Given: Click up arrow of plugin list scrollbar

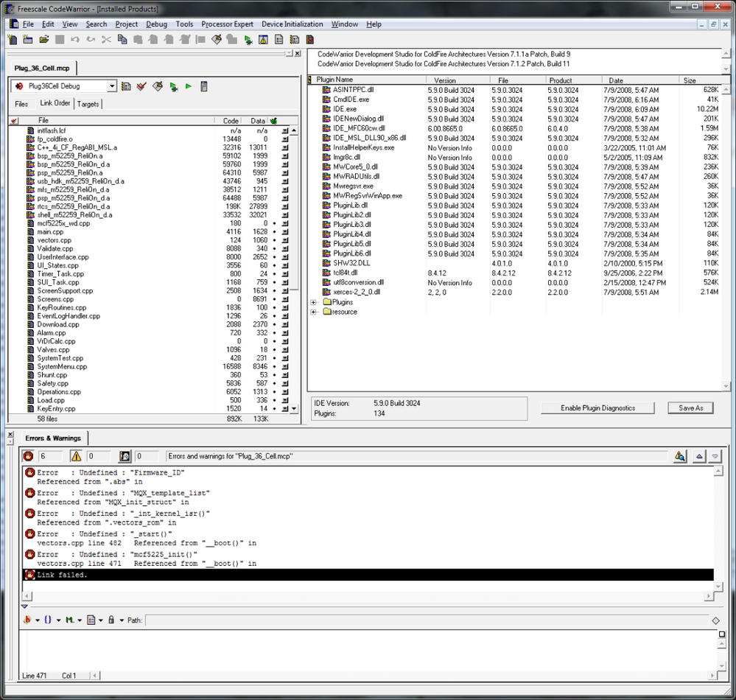Looking at the screenshot, I should click(726, 89).
